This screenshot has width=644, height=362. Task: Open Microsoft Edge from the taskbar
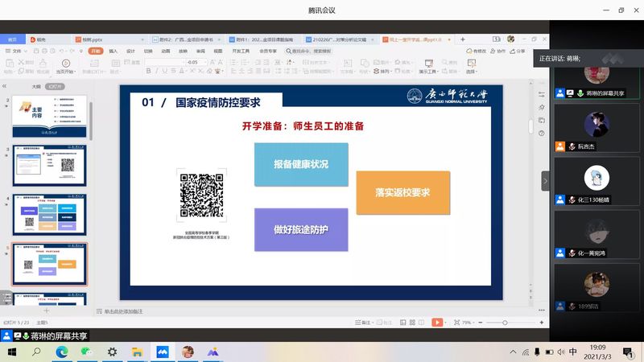[x=62, y=352]
